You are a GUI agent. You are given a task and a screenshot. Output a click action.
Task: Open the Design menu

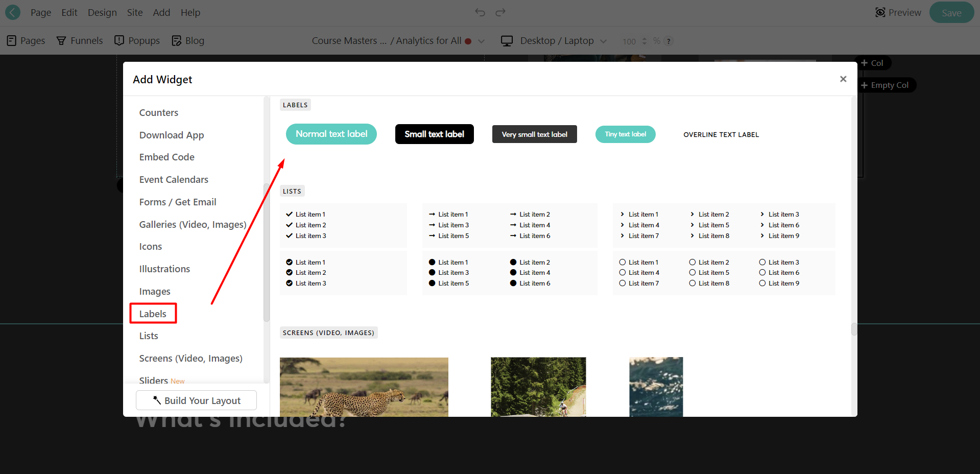coord(102,12)
